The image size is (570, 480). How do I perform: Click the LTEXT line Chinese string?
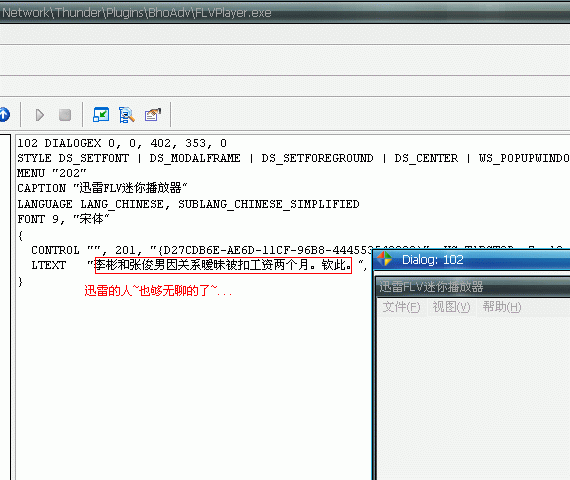tap(223, 265)
